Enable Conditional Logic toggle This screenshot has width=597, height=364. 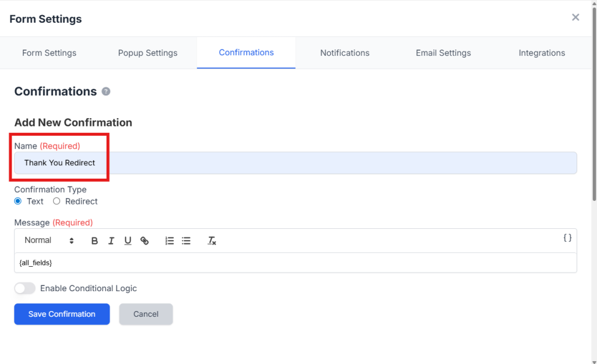[x=25, y=288]
